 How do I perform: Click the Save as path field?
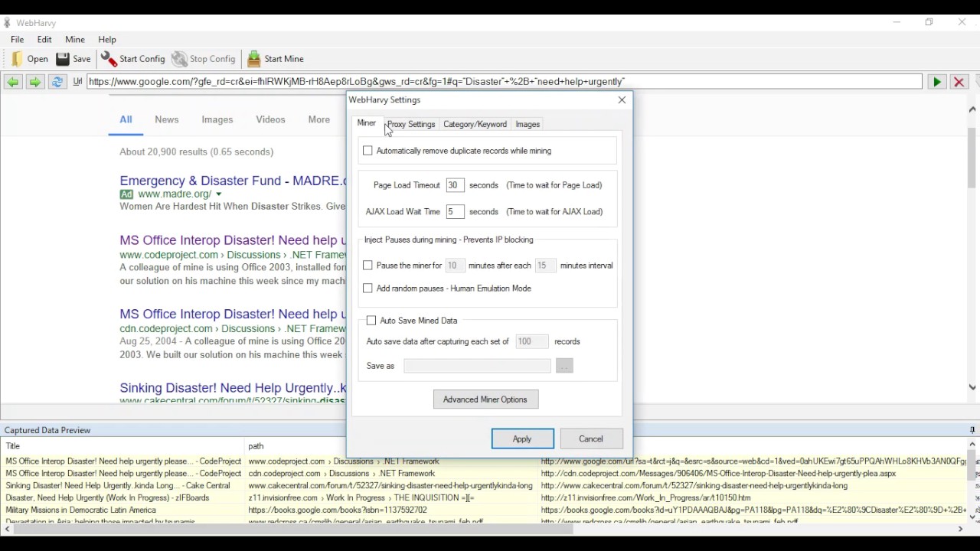(477, 366)
